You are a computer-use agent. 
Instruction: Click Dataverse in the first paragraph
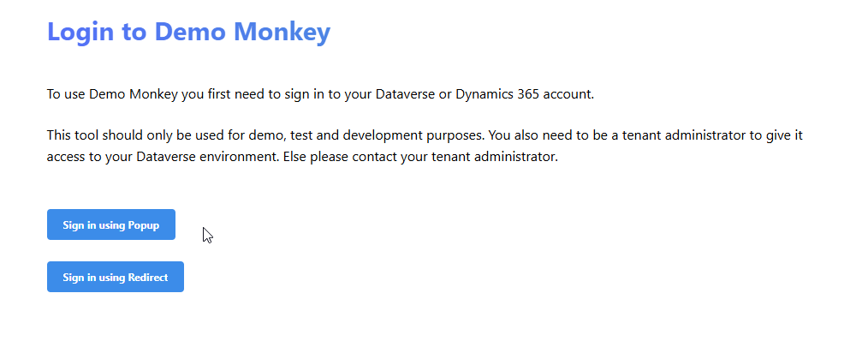pyautogui.click(x=405, y=94)
